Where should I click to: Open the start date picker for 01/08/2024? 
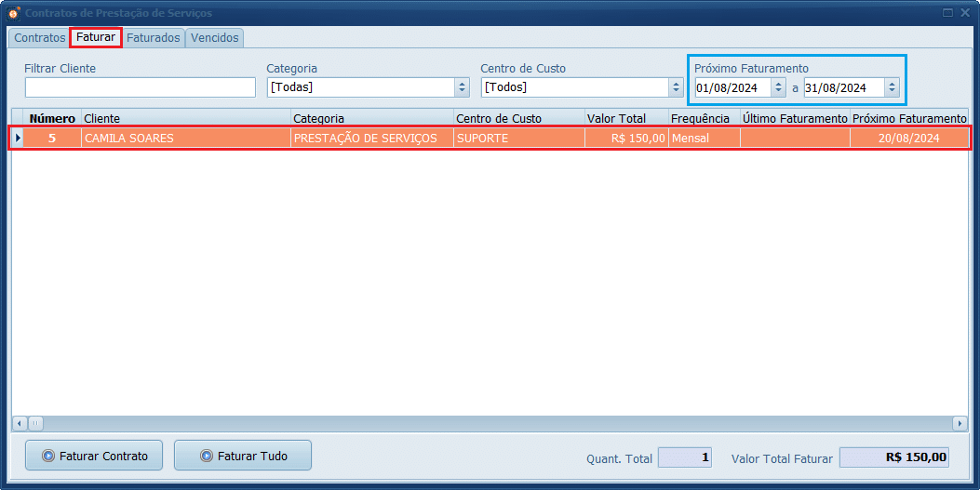tap(778, 88)
